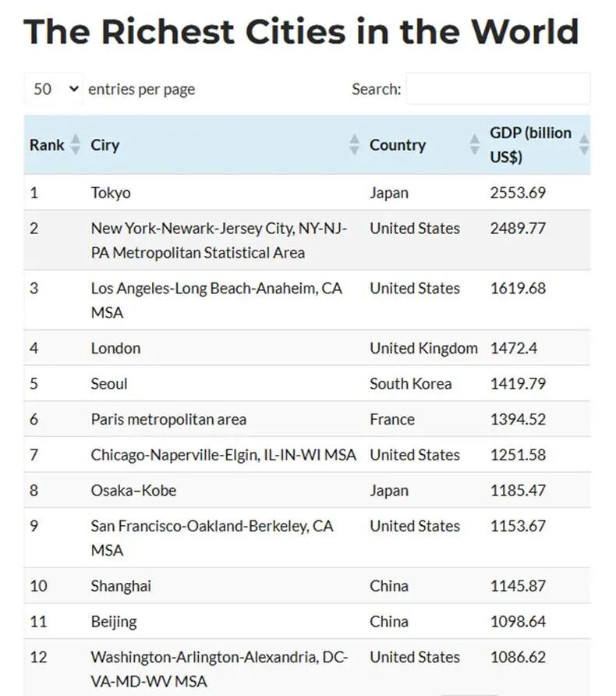Click the sort arrows beside GDP (billion US$)
The height and width of the screenshot is (696, 616).
pos(583,144)
